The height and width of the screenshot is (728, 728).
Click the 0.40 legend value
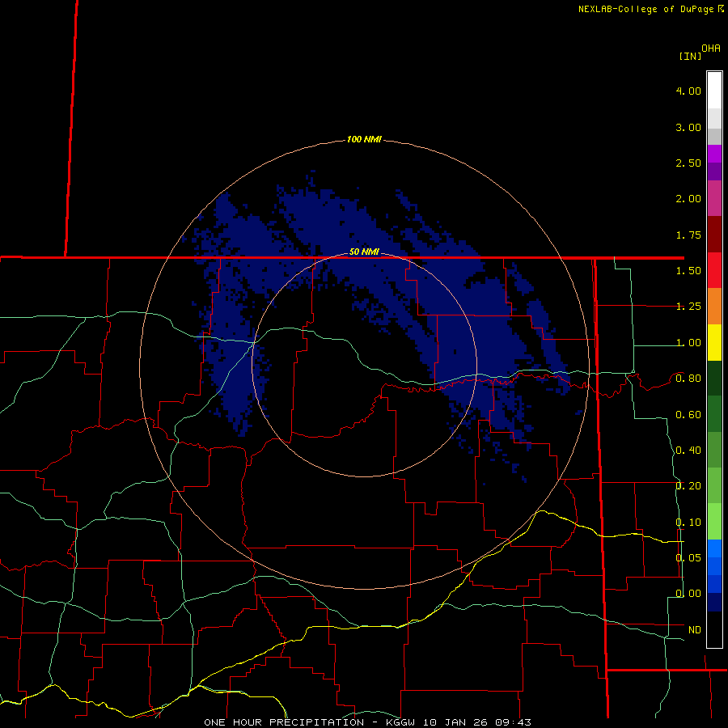pos(688,451)
